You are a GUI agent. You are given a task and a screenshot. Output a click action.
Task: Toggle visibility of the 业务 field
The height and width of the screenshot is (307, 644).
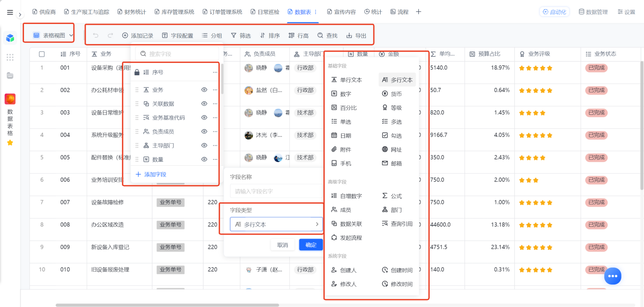204,90
